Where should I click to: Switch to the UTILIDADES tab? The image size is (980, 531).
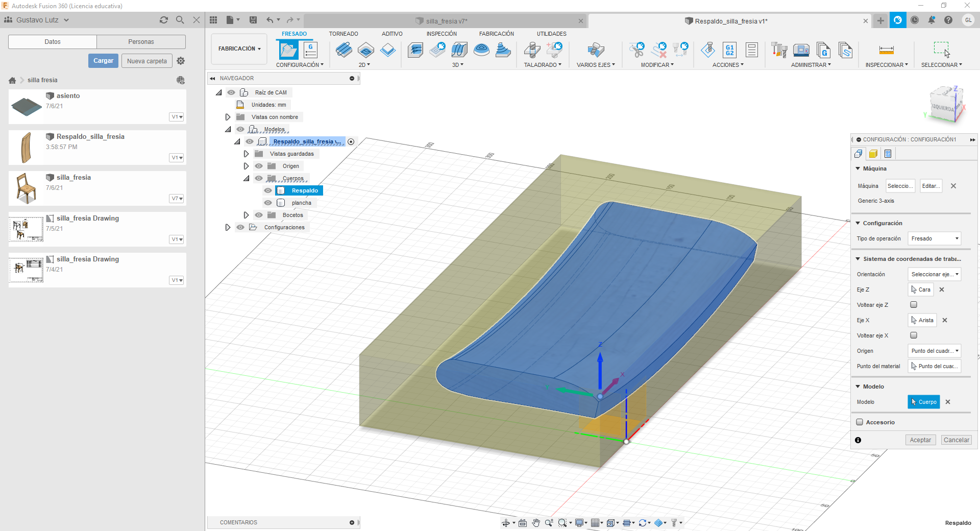[x=551, y=34]
